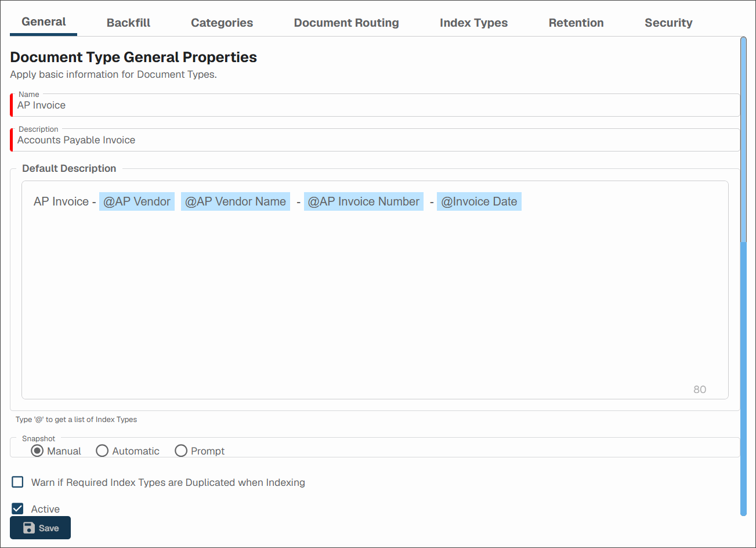Click the Name field with AP Invoice

pyautogui.click(x=375, y=105)
